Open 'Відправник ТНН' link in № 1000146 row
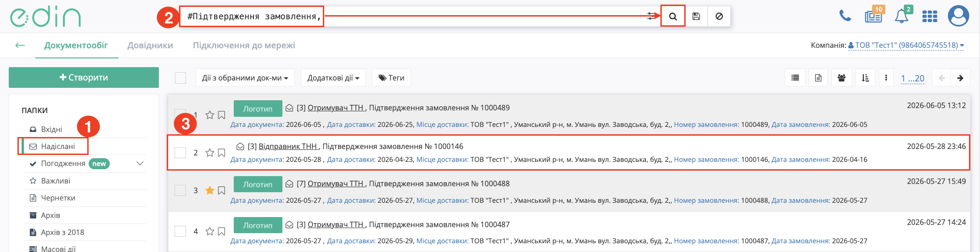980x252 pixels. tap(288, 146)
